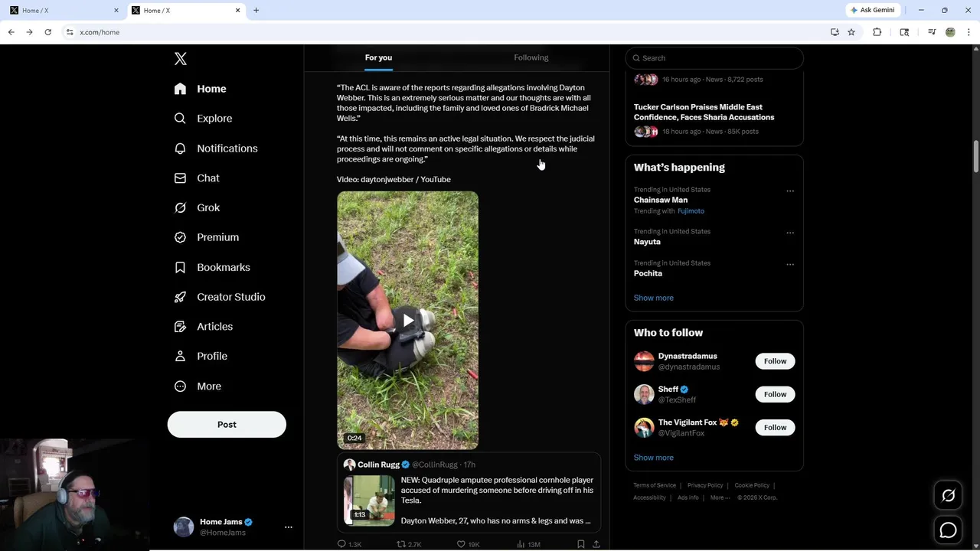Close the second Home / X tab

coord(237,10)
